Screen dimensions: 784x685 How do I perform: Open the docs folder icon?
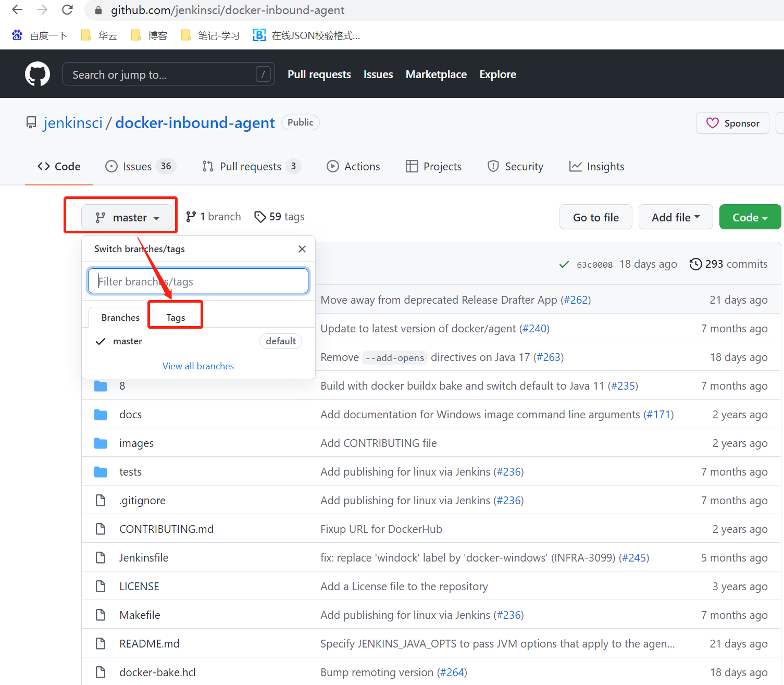click(x=101, y=414)
